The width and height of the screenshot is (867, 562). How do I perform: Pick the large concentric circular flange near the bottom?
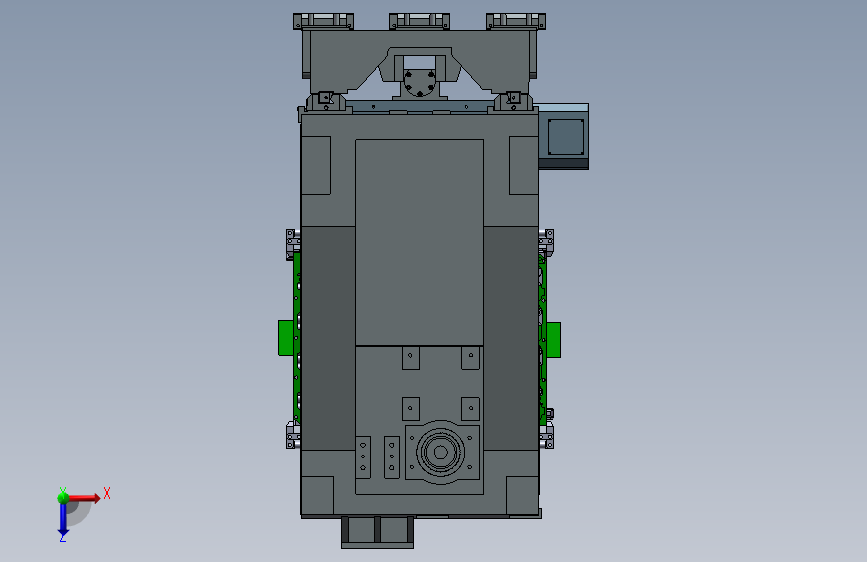441,452
